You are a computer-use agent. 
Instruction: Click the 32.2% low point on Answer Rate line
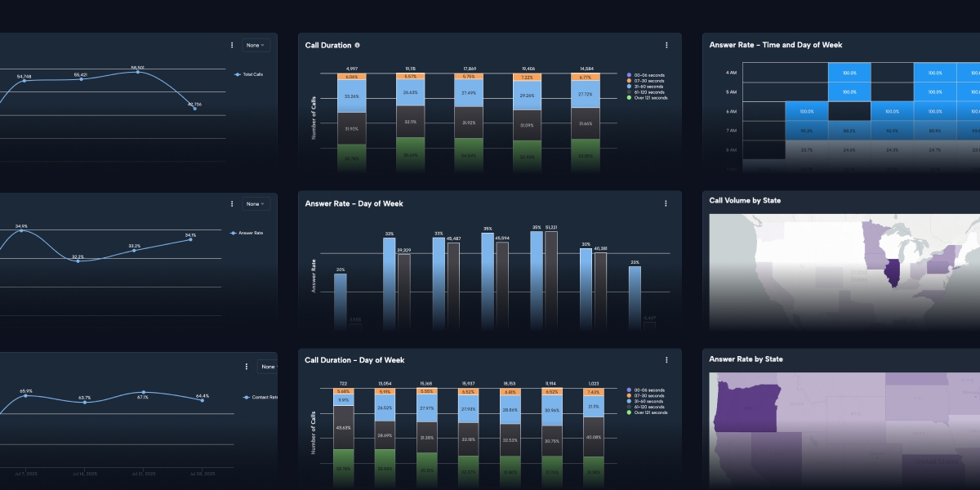pyautogui.click(x=78, y=261)
